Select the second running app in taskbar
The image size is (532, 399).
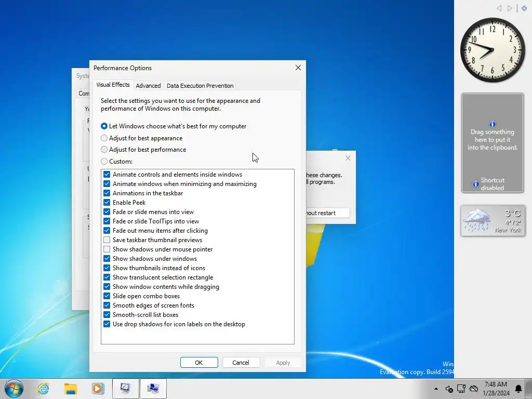pyautogui.click(x=153, y=389)
